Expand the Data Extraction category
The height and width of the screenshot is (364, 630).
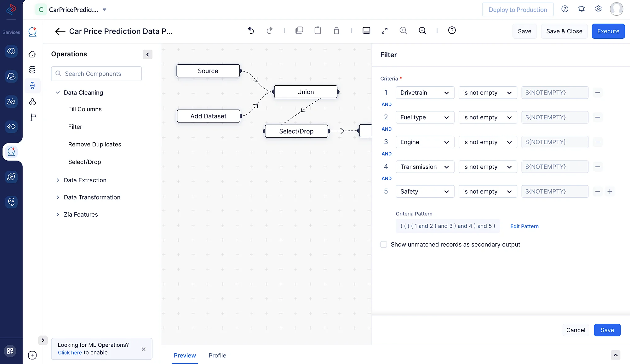(x=85, y=180)
